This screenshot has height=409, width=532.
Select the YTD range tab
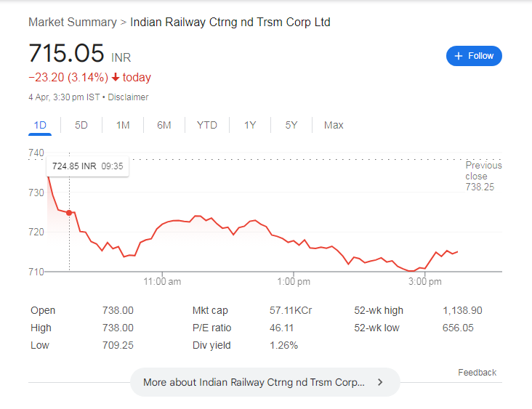click(x=207, y=125)
